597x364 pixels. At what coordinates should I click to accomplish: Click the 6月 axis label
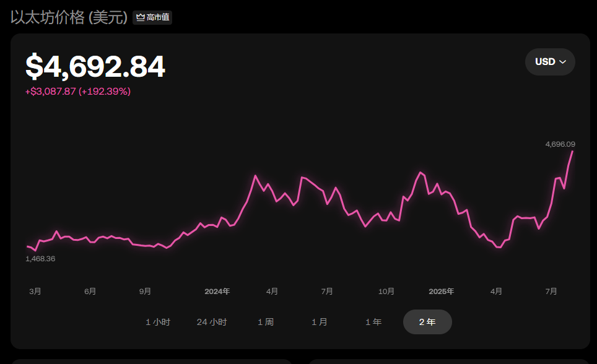point(90,292)
